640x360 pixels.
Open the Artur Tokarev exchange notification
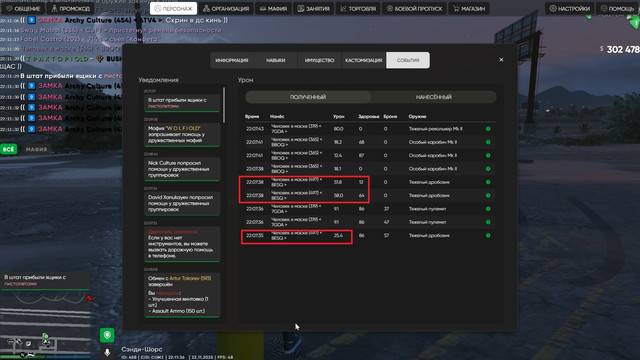click(182, 295)
